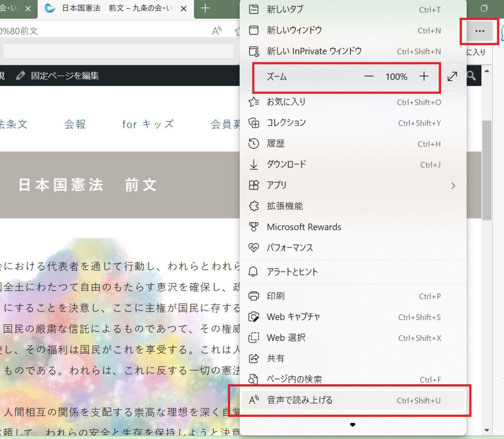Viewport: 504px width, 439px height.
Task: Click the New tab menu icon
Action: 253,9
